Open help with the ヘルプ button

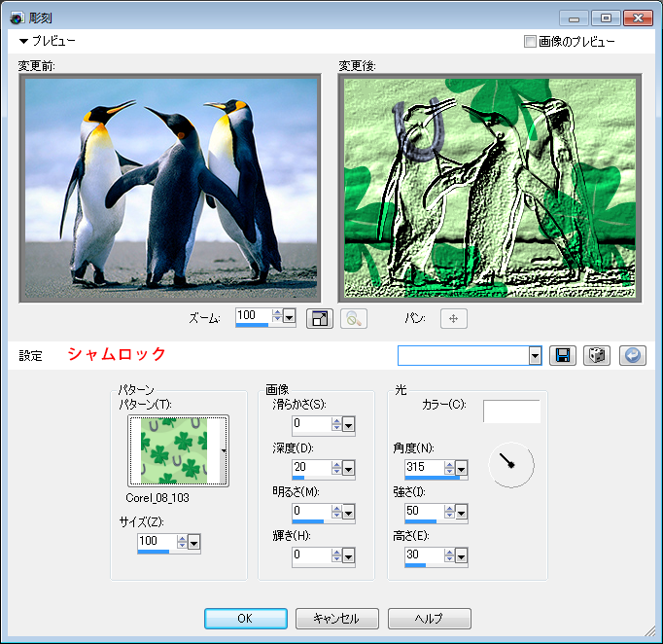[x=429, y=619]
